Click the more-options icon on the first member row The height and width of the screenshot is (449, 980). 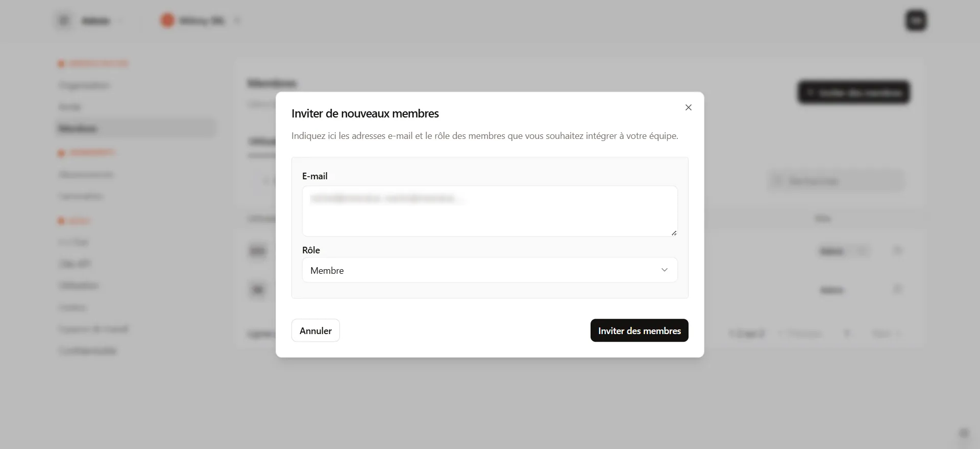pos(898,251)
